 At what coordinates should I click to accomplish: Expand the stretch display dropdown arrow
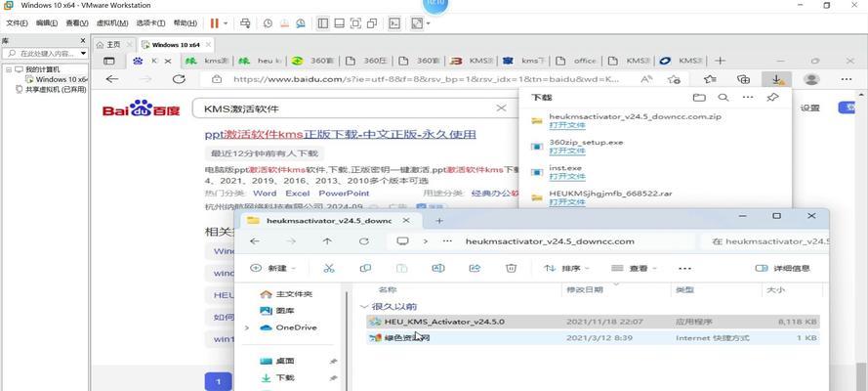point(428,23)
